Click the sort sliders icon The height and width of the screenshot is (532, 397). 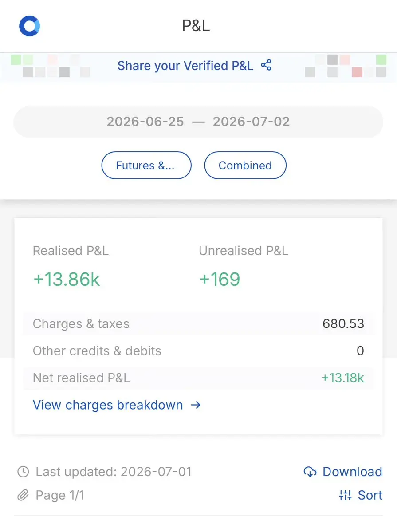click(345, 495)
